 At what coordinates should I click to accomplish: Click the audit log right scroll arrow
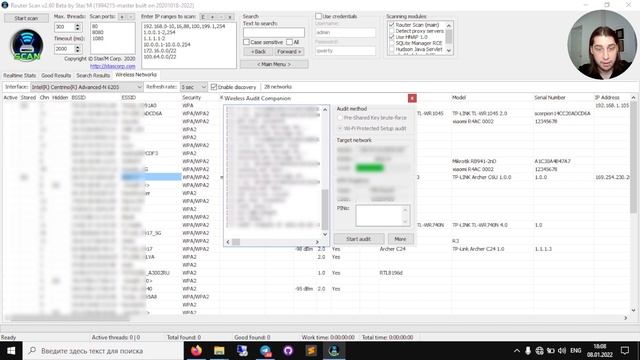[317, 242]
